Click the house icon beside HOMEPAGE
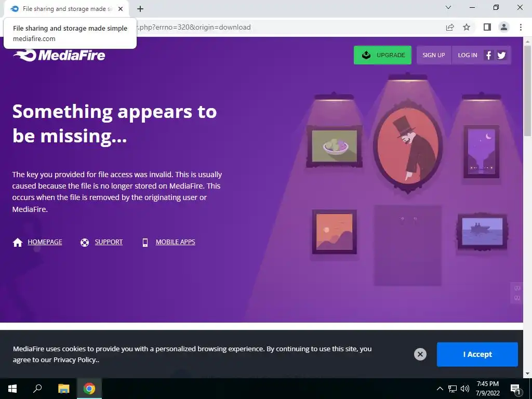 click(18, 242)
